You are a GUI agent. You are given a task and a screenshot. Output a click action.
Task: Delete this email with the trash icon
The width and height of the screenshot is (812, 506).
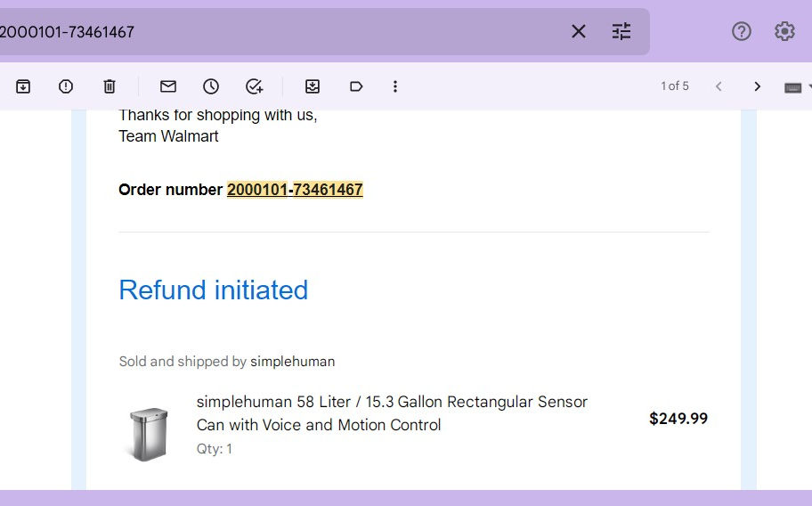pos(110,86)
